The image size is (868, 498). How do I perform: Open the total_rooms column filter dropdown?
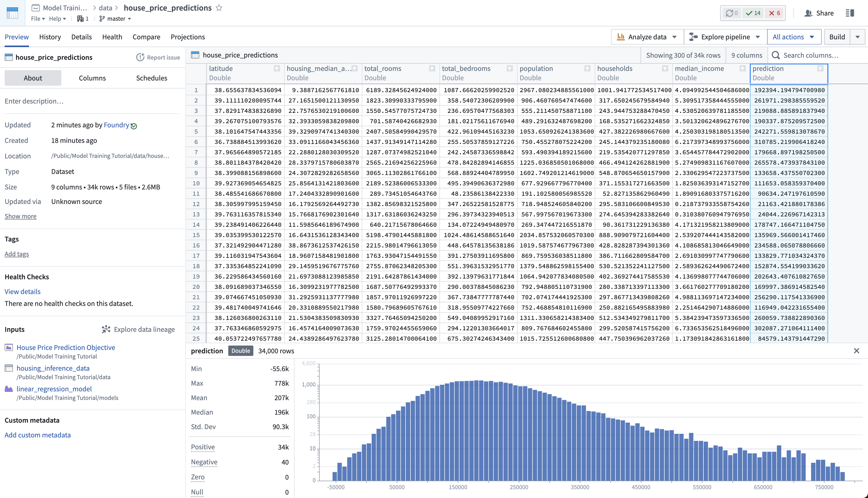point(432,68)
